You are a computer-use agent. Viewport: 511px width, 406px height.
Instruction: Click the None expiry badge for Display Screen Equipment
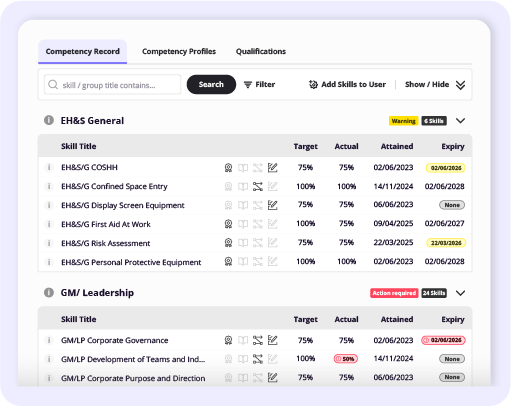452,205
